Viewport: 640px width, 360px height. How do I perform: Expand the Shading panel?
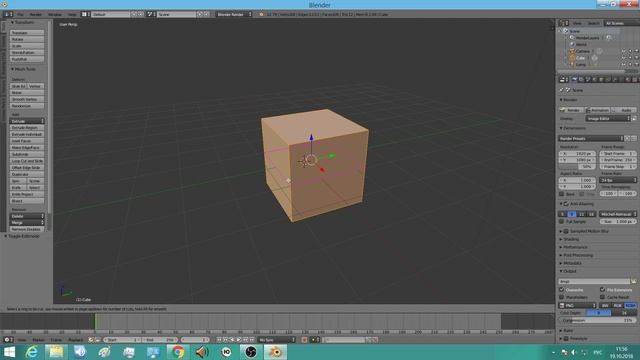pyautogui.click(x=571, y=239)
